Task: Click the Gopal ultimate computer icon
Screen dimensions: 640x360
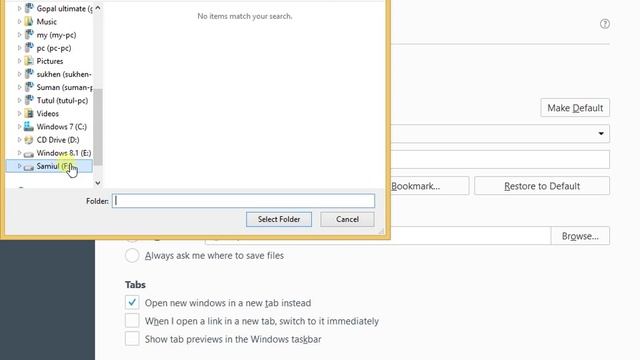Action: point(29,8)
